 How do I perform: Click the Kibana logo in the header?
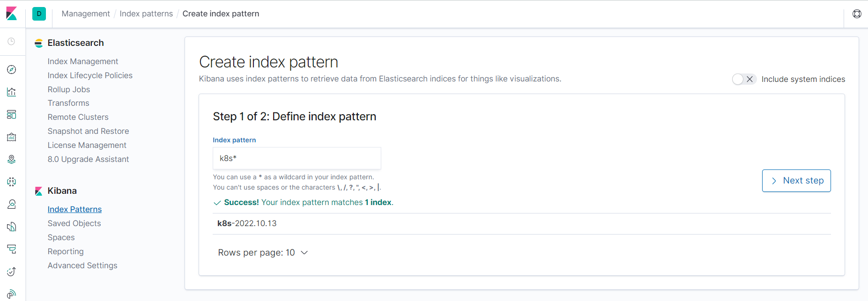click(x=12, y=14)
